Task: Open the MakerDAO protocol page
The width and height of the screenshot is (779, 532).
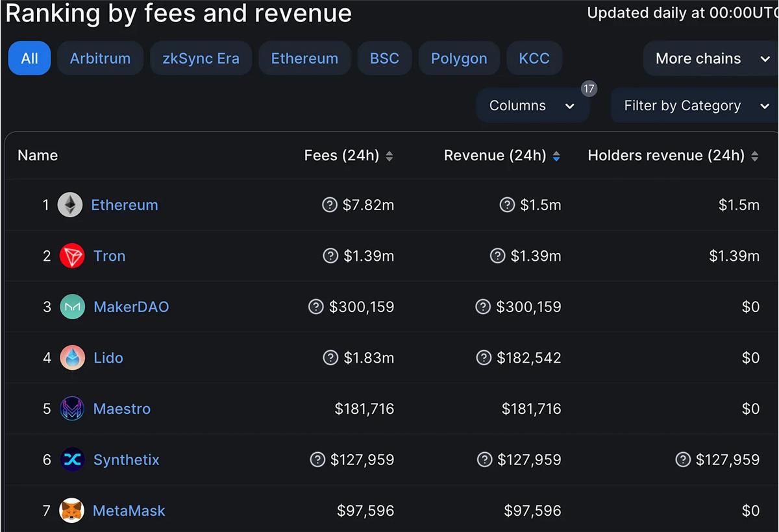Action: click(x=131, y=307)
